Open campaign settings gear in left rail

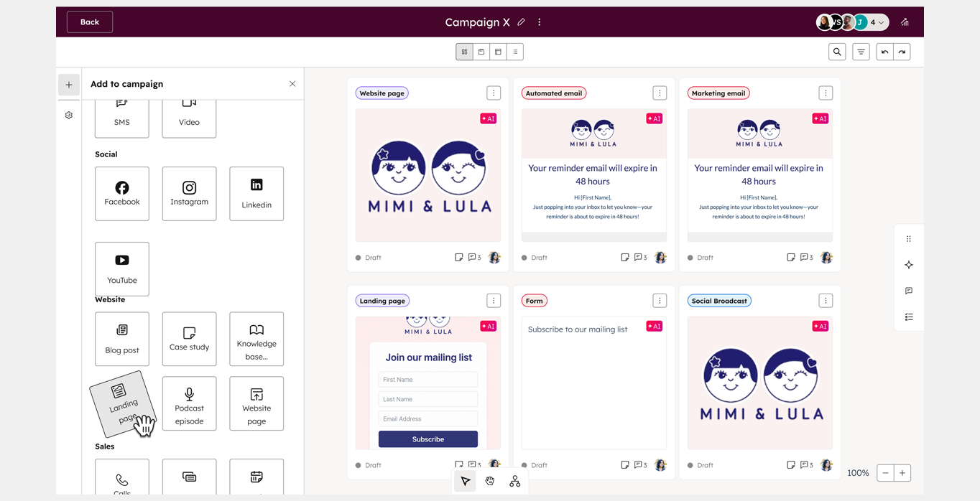[69, 115]
